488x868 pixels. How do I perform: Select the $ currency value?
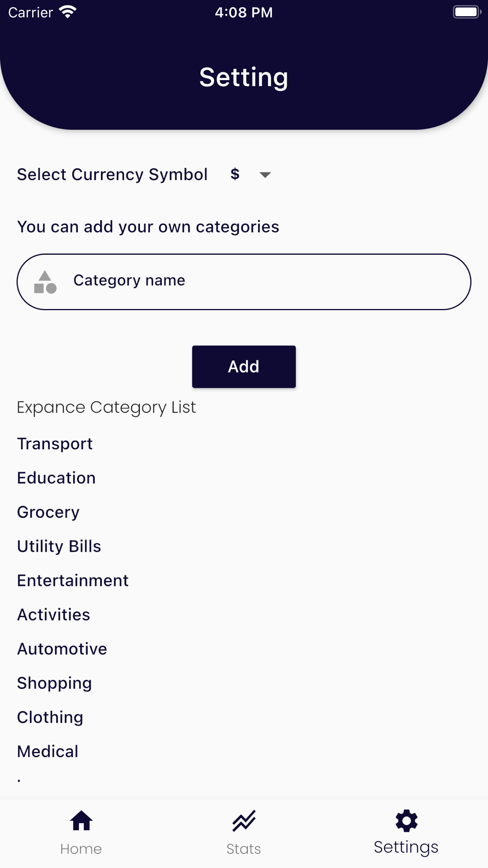coord(235,174)
